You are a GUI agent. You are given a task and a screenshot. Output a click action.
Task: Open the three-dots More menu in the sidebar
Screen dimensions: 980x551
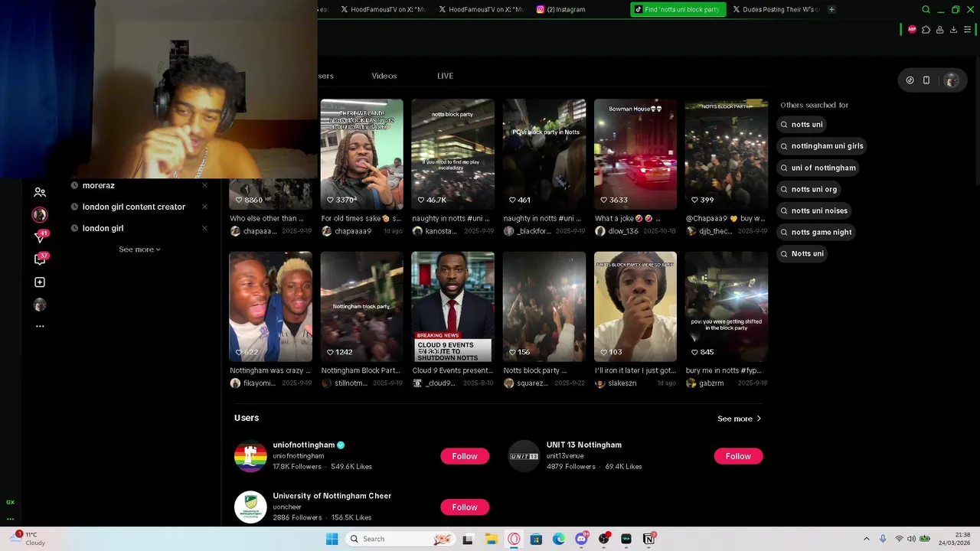(40, 326)
